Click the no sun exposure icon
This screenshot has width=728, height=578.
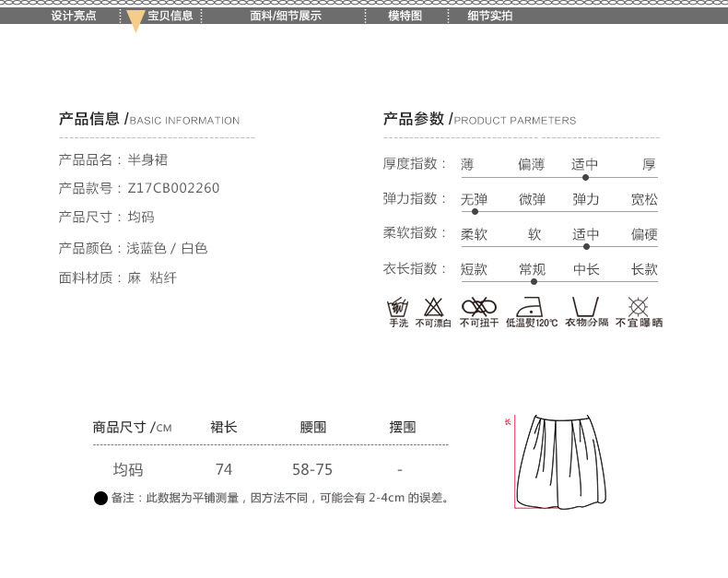tap(638, 307)
